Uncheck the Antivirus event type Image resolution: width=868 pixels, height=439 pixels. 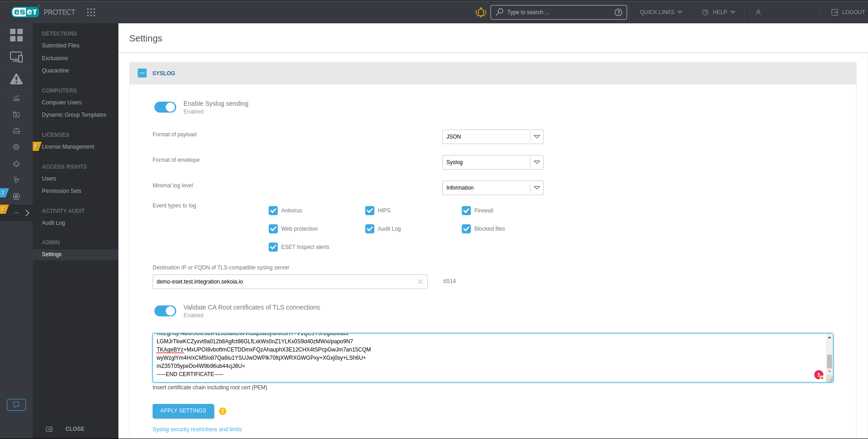tap(273, 211)
